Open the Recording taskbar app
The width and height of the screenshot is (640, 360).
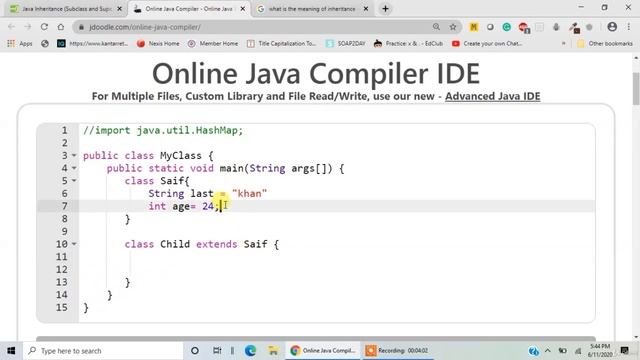[397, 351]
